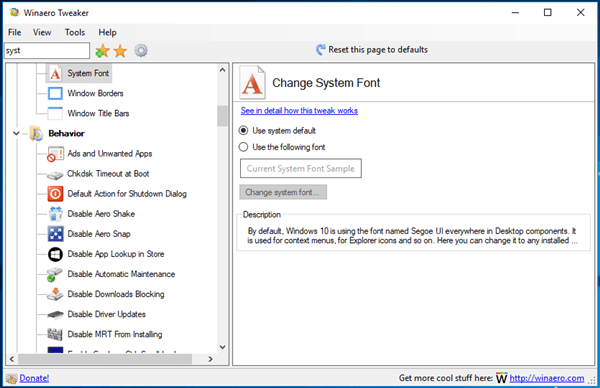Collapse the Behavior tree category

click(16, 134)
